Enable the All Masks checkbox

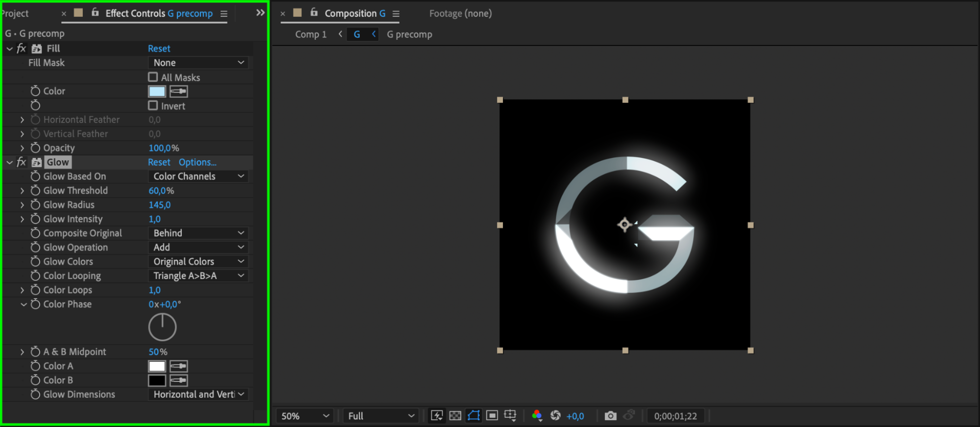pos(153,77)
